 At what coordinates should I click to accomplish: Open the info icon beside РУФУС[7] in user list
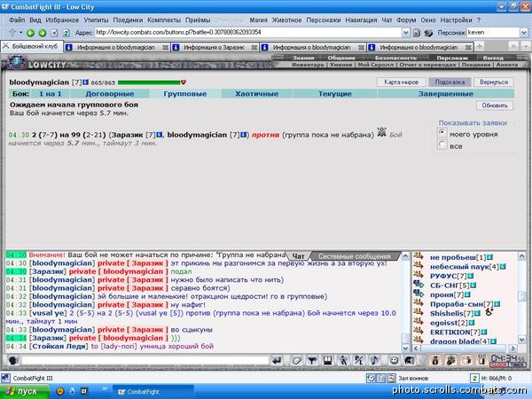click(471, 276)
